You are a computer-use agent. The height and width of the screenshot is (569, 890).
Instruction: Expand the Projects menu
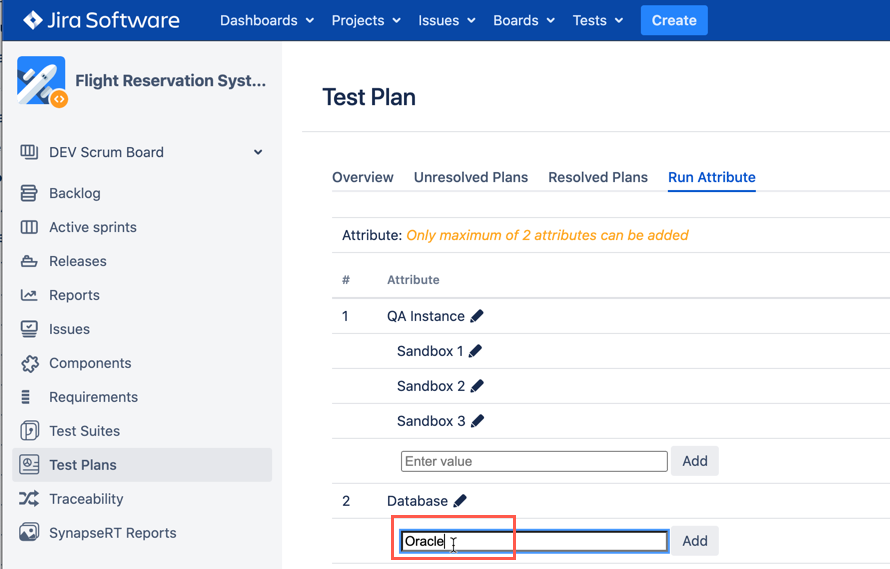pyautogui.click(x=366, y=20)
